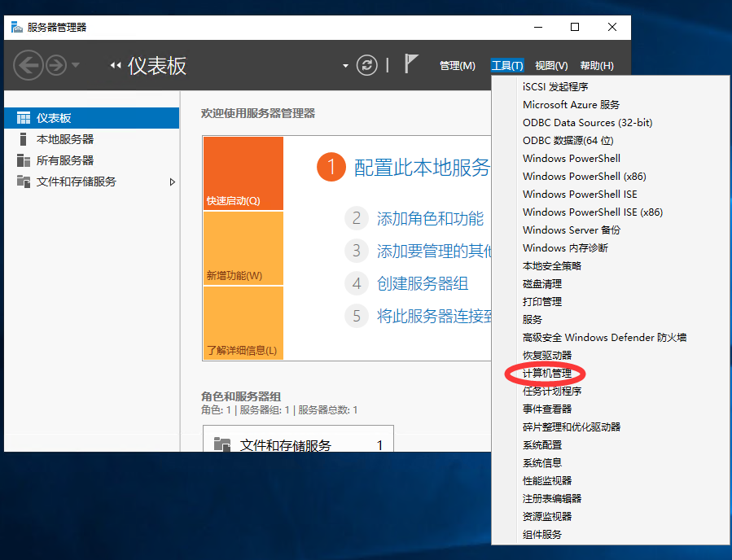Image resolution: width=732 pixels, height=560 pixels.
Task: Maximize the Server Manager window
Action: pyautogui.click(x=575, y=27)
